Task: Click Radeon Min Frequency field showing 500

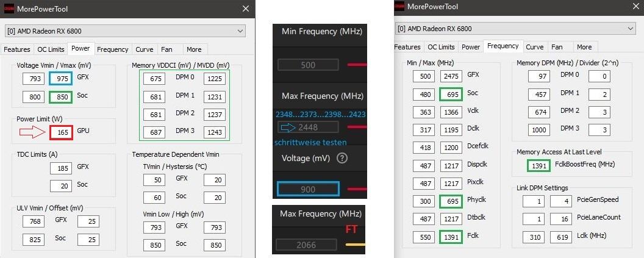Action: tap(308, 65)
